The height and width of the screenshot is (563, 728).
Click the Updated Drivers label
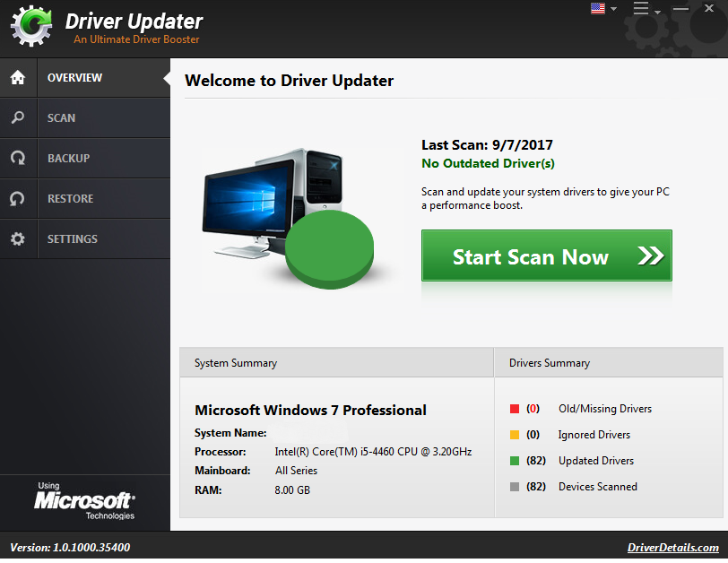(596, 461)
